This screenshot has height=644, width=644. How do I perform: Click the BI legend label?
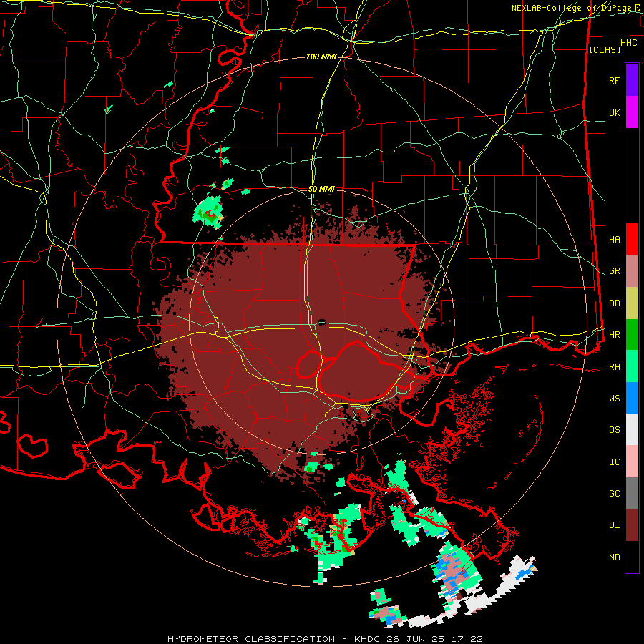pyautogui.click(x=614, y=525)
